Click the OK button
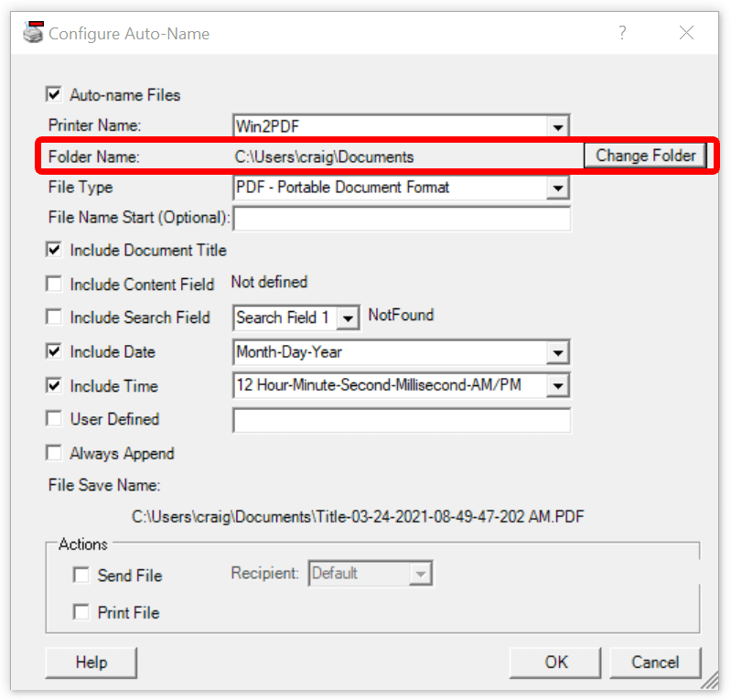 tap(555, 662)
